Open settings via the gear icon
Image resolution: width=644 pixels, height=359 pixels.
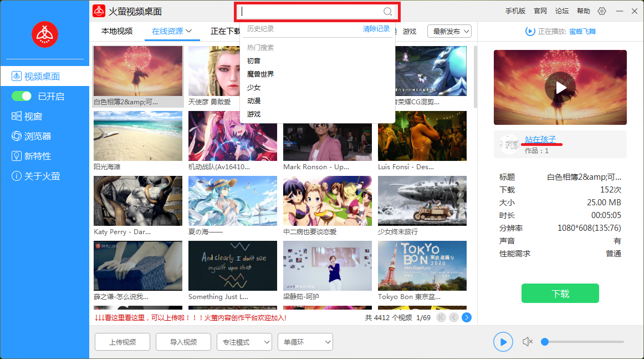[602, 11]
